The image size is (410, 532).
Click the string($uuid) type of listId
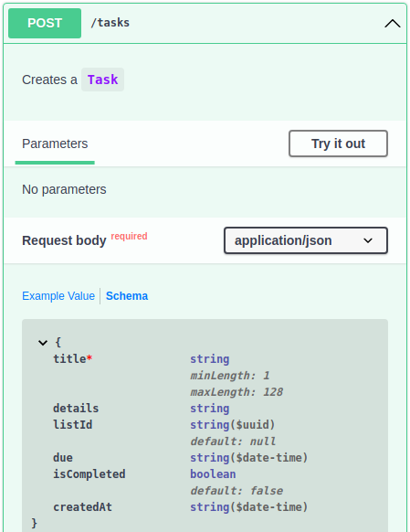(x=233, y=425)
